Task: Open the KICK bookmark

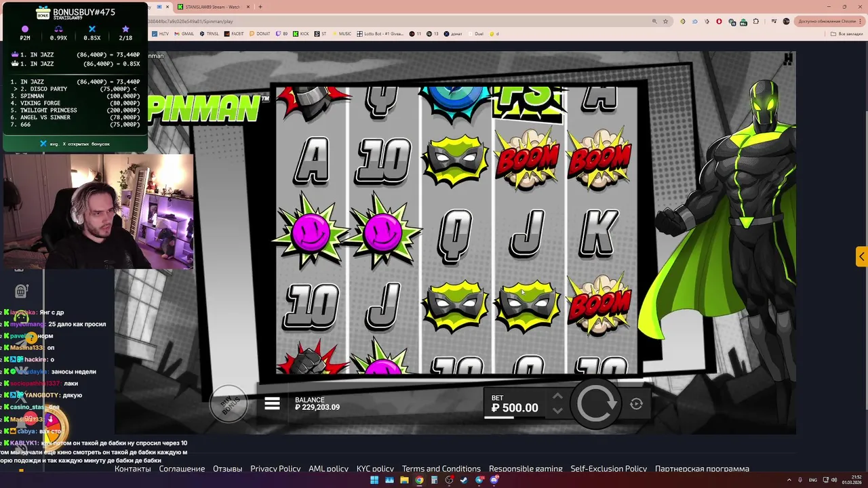Action: 301,33
